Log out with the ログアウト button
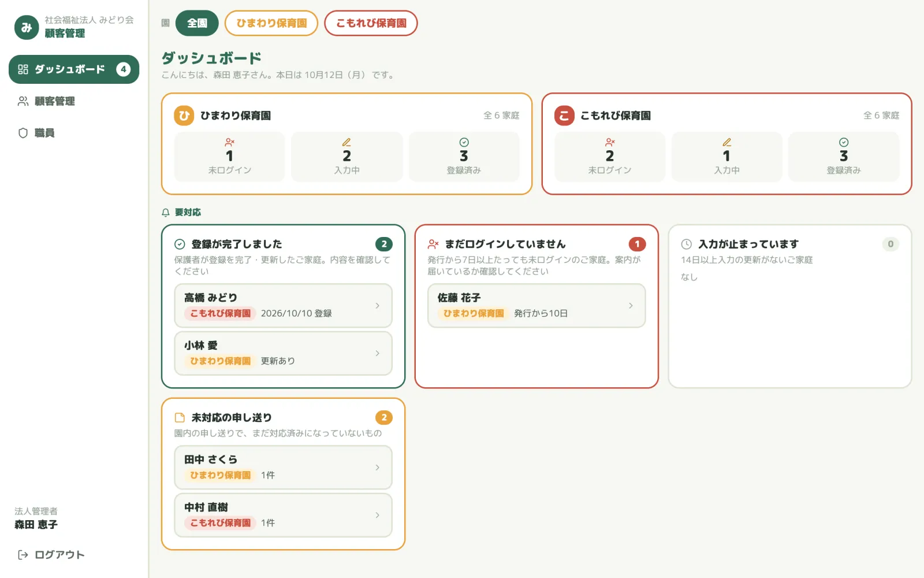The height and width of the screenshot is (578, 924). point(74,555)
